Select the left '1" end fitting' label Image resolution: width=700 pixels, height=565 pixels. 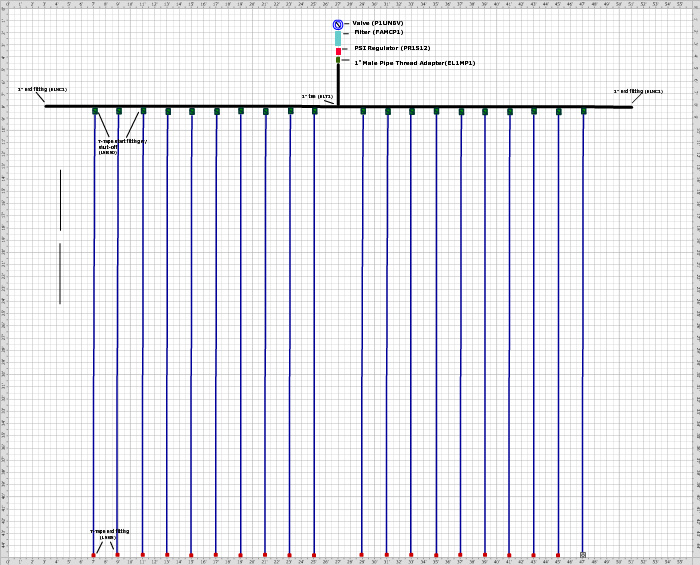coord(42,90)
